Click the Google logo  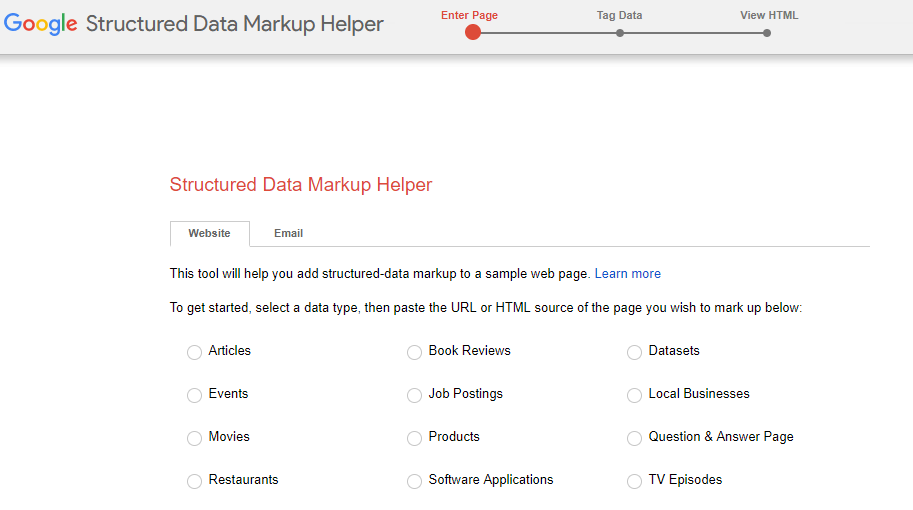tap(40, 24)
